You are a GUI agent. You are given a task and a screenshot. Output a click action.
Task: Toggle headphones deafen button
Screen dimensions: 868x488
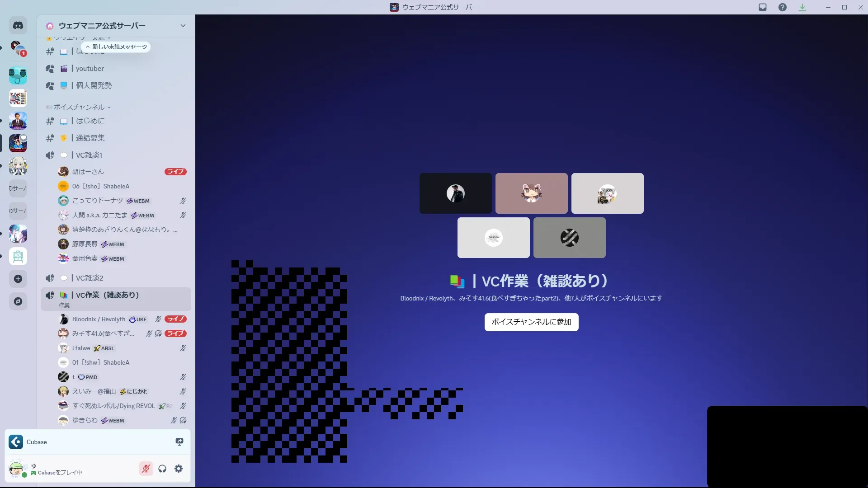tap(162, 469)
